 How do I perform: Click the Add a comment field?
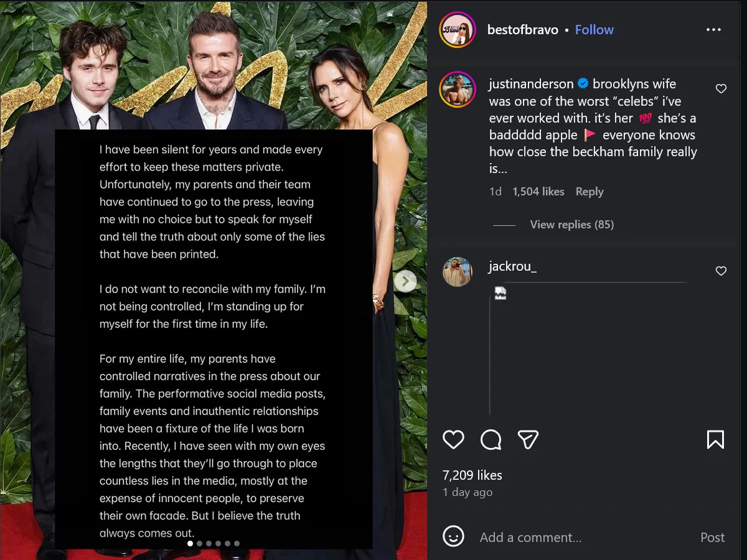click(582, 538)
